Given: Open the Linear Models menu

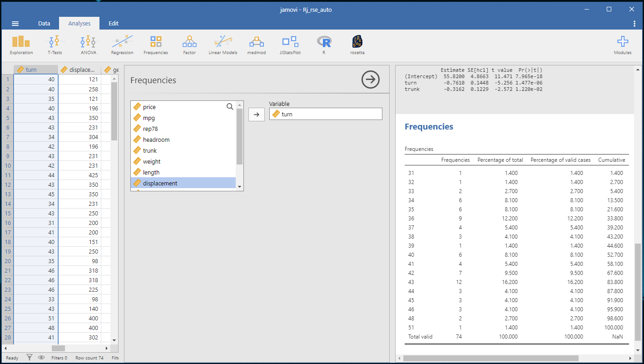Looking at the screenshot, I should (223, 45).
